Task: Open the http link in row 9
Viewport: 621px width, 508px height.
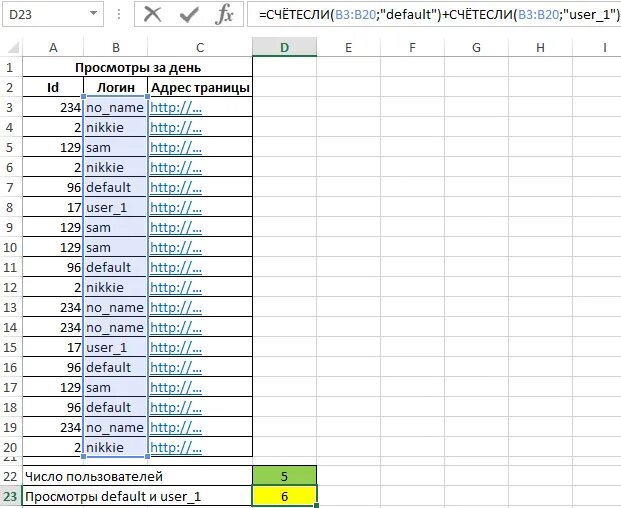Action: 176,227
